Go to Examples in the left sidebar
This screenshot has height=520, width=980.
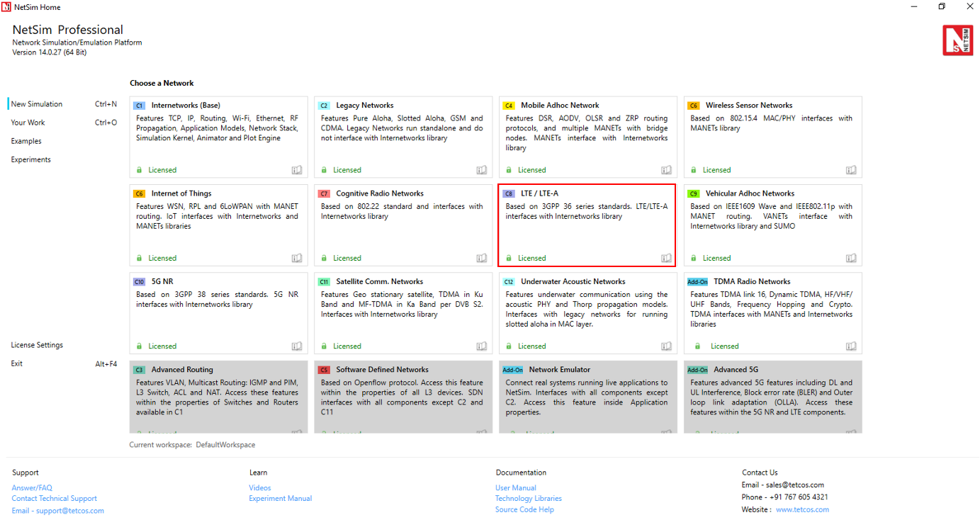26,141
